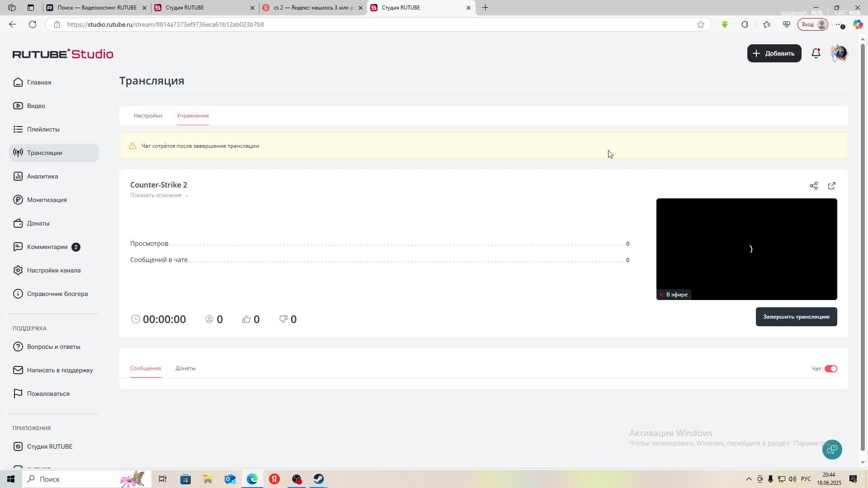Screen dimensions: 868x488
Task: Click the Студия RUTUBE app icon in sidebar
Action: (x=18, y=446)
